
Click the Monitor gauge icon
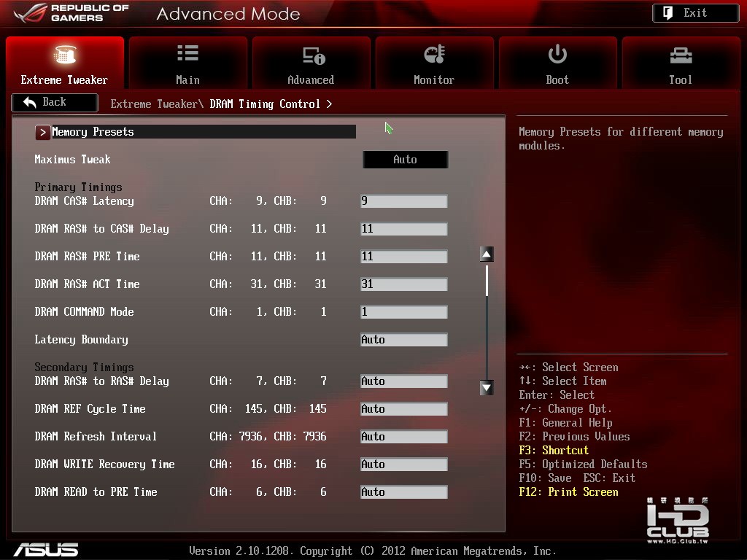click(435, 54)
